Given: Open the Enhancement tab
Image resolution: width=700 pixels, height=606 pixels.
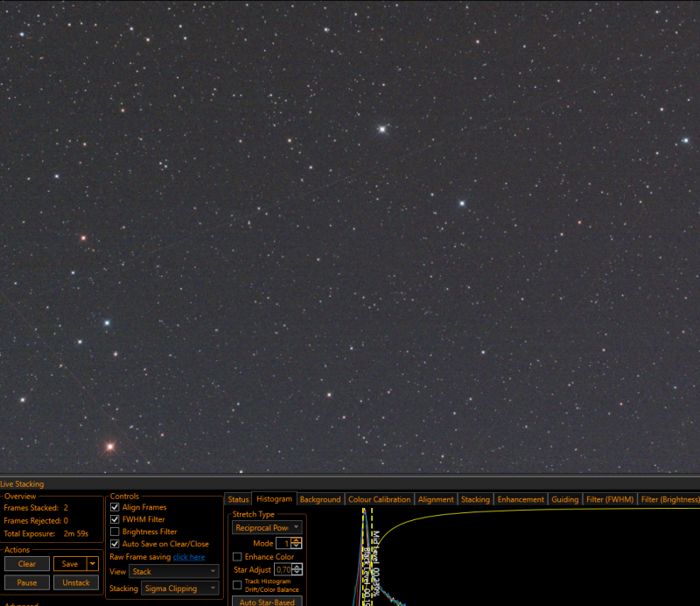Looking at the screenshot, I should (521, 499).
